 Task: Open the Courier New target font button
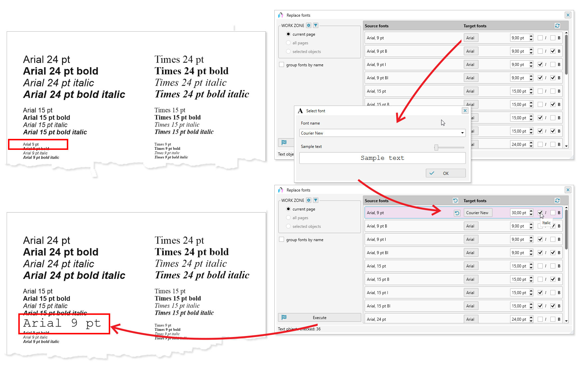coord(478,212)
